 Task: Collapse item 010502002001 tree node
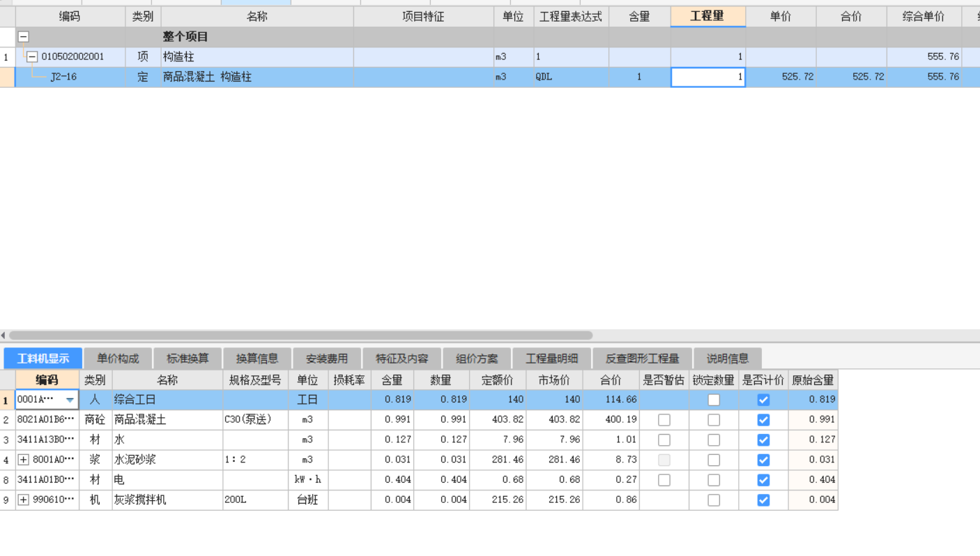coord(31,57)
